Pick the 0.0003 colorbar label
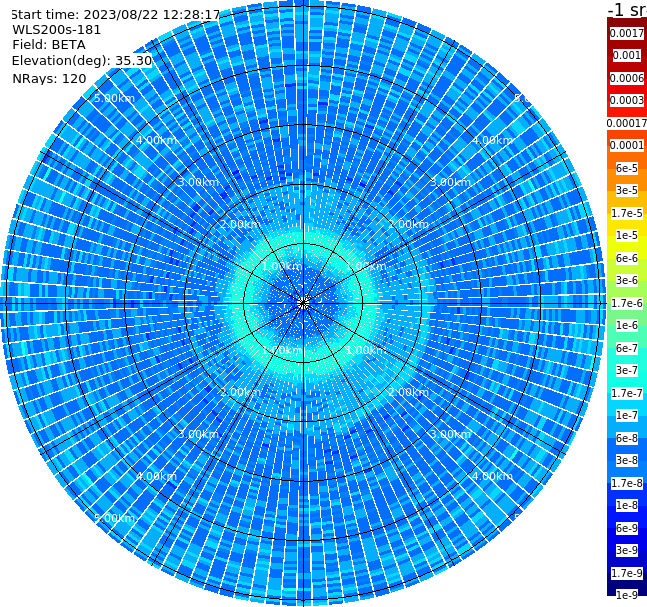Screen dimensions: 647x607 tap(627, 100)
